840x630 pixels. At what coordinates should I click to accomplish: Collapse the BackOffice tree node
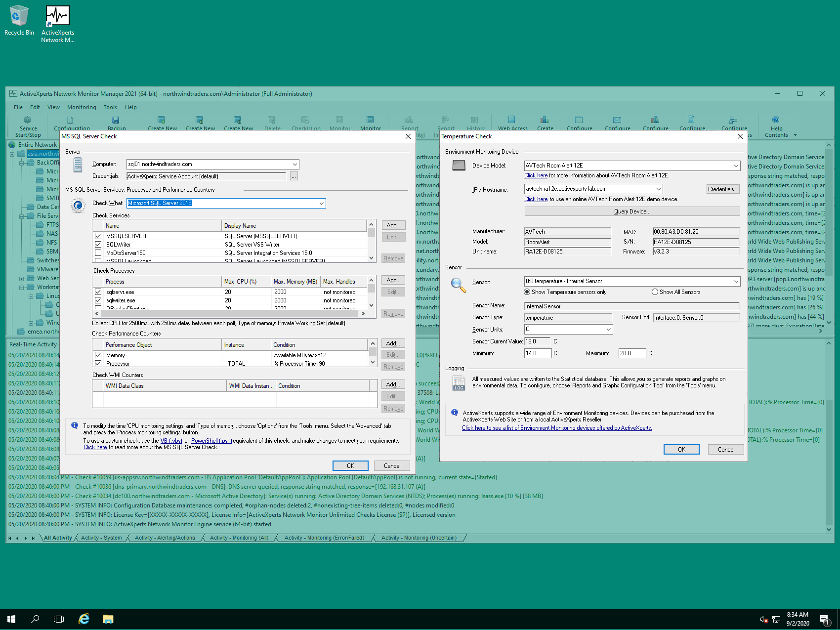(22, 163)
